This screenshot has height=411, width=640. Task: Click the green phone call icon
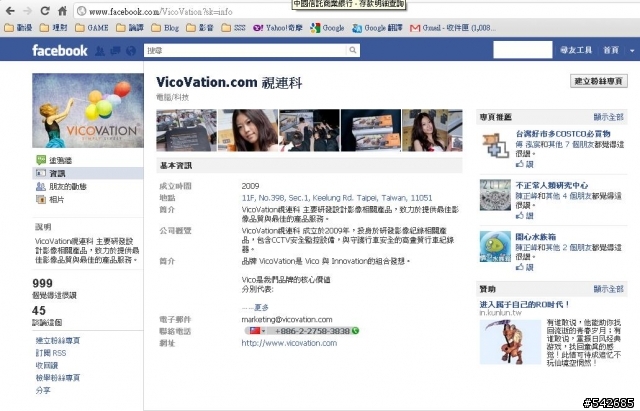(x=356, y=331)
